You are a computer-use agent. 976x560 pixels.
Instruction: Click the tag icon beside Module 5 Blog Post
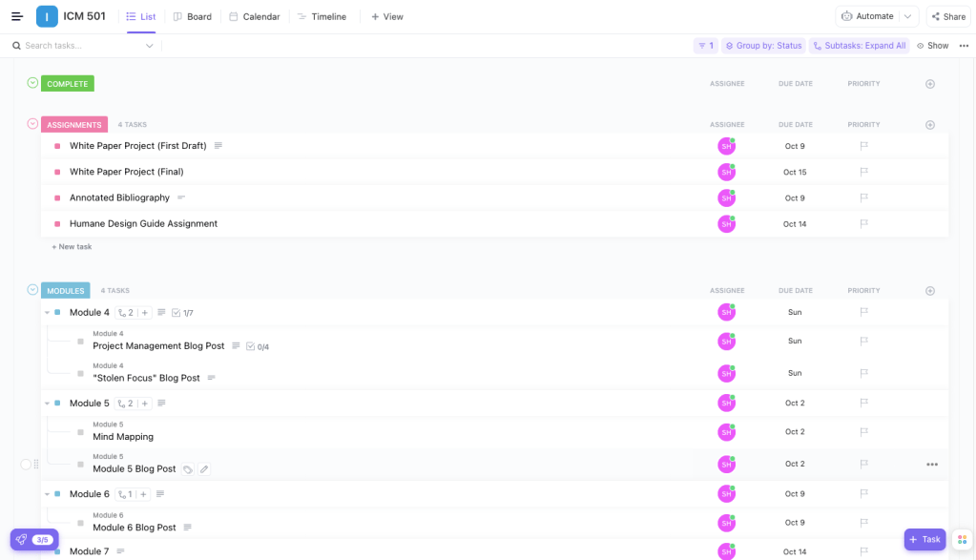[x=188, y=469]
